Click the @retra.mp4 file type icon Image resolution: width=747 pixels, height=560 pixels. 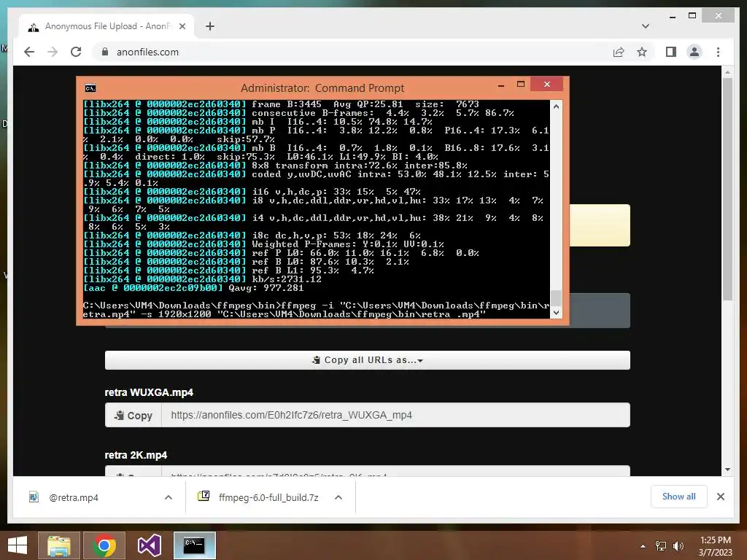pos(34,497)
